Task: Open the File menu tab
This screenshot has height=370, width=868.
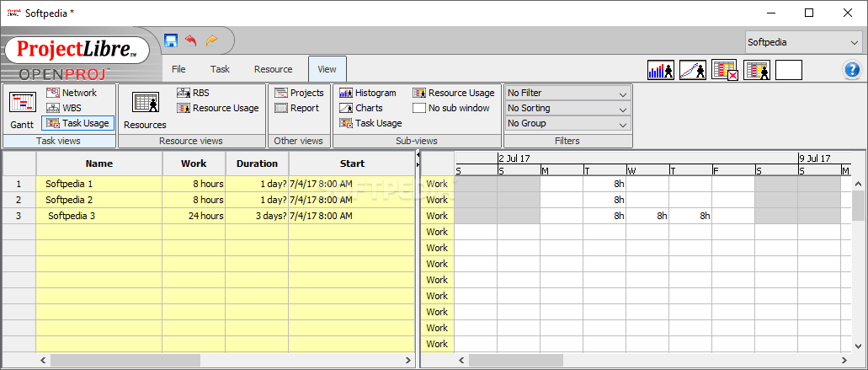Action: coord(178,69)
